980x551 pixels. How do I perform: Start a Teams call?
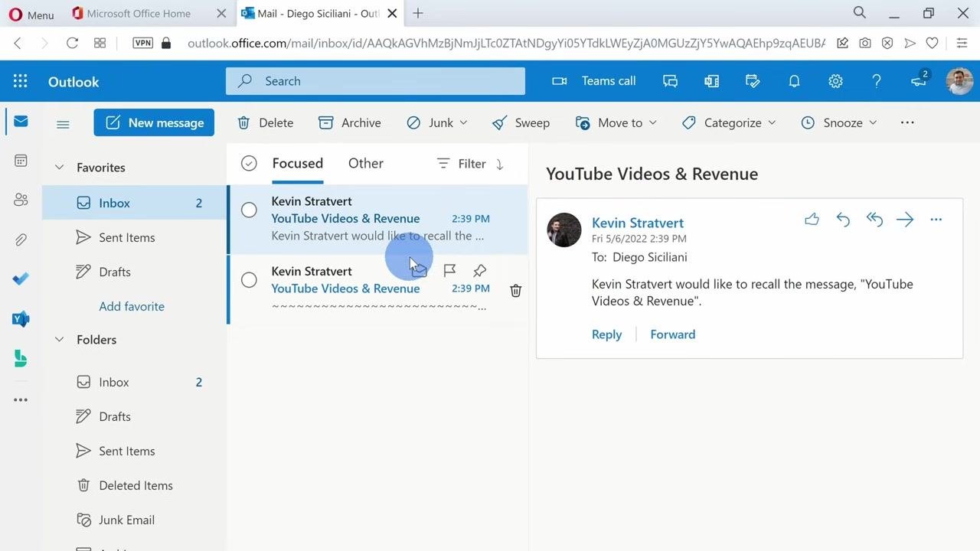coord(594,81)
